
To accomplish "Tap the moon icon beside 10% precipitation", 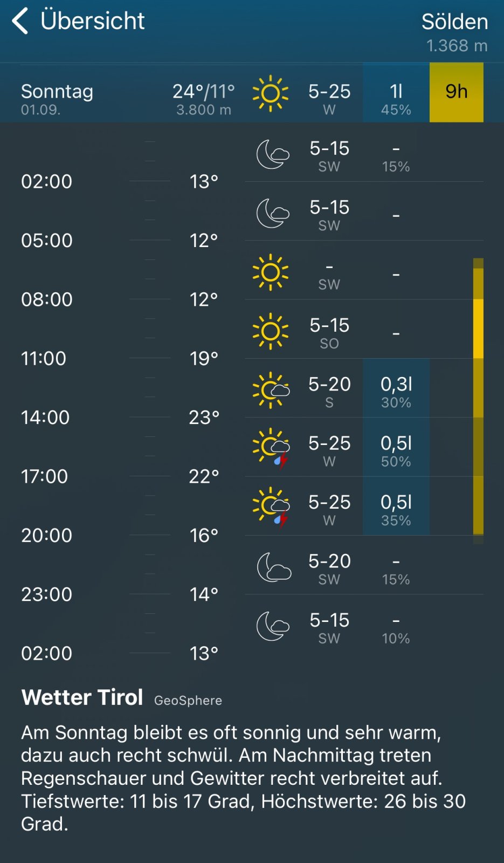I will (272, 626).
